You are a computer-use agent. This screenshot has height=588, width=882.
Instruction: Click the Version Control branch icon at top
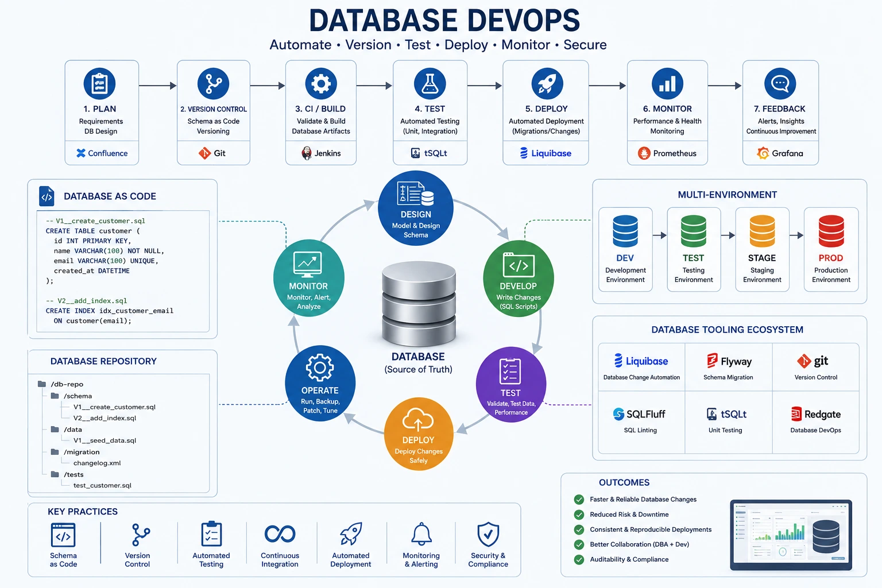[x=213, y=84]
